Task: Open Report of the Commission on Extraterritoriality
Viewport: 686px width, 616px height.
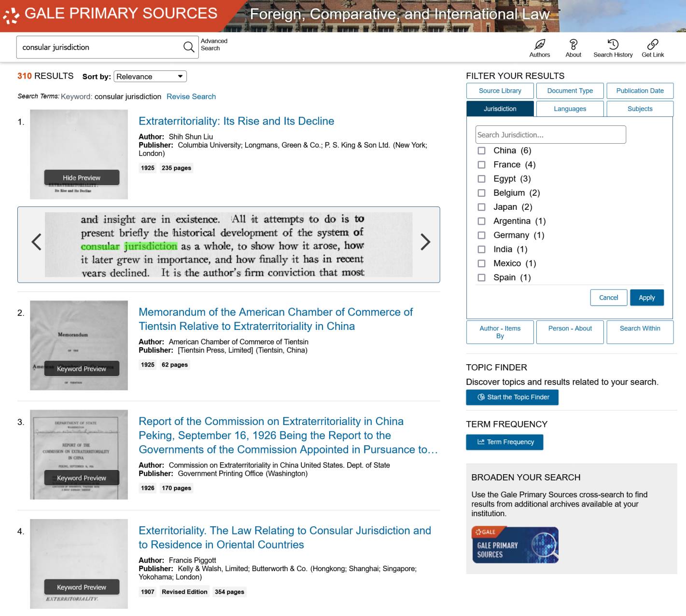Action: click(x=288, y=436)
